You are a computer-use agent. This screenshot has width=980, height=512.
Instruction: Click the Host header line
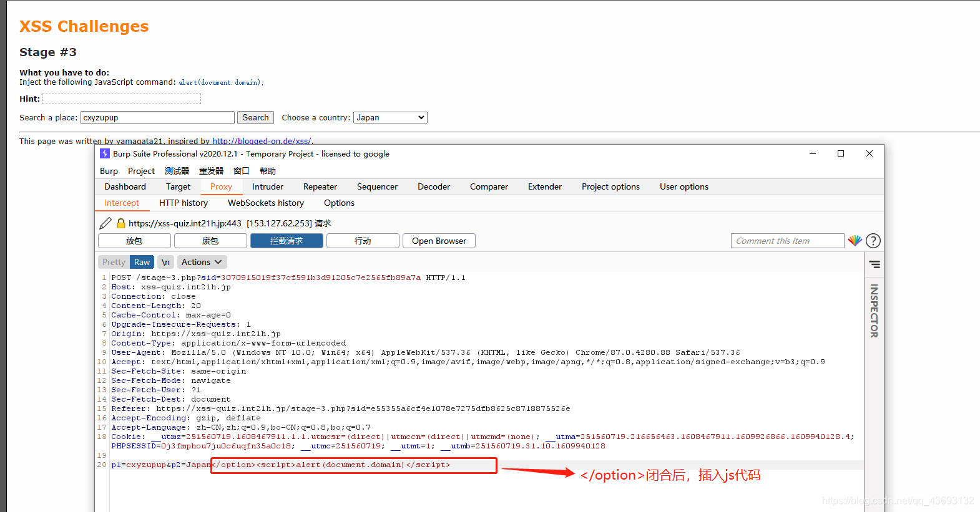point(171,287)
